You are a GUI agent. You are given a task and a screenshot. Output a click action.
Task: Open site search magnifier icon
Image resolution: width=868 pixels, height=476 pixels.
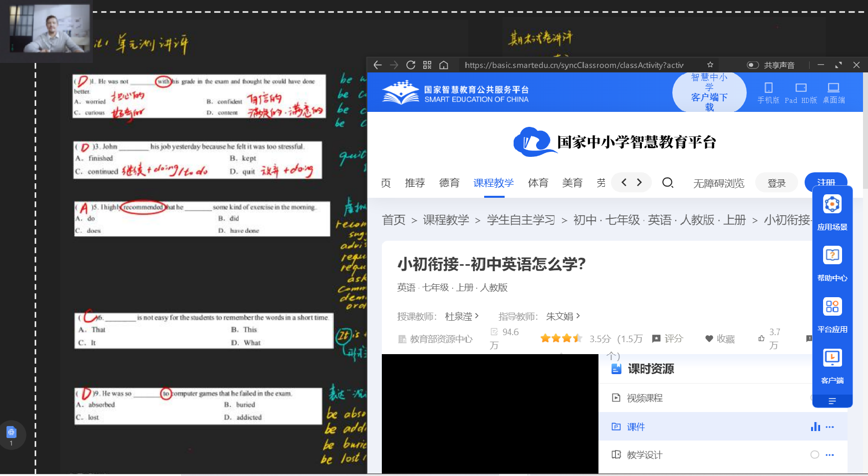click(x=667, y=183)
